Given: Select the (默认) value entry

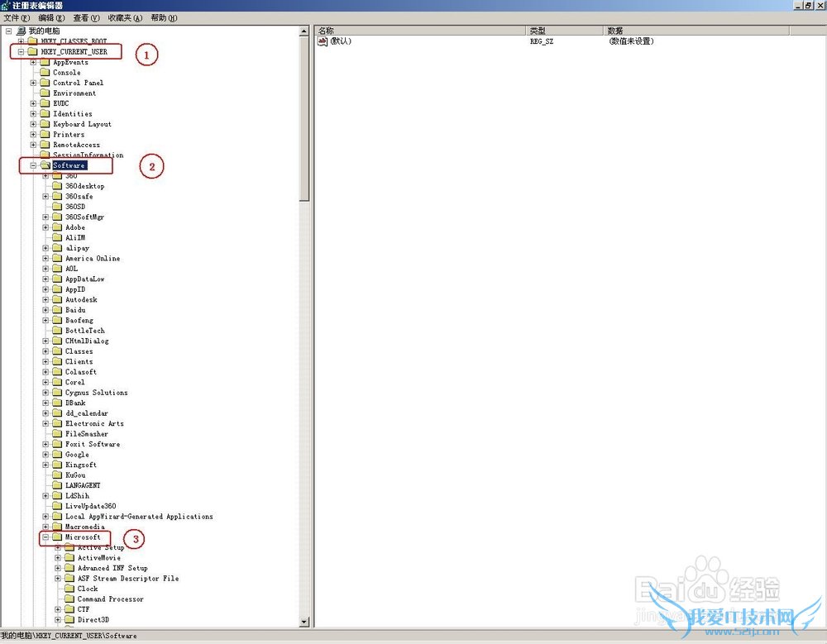Looking at the screenshot, I should (341, 41).
